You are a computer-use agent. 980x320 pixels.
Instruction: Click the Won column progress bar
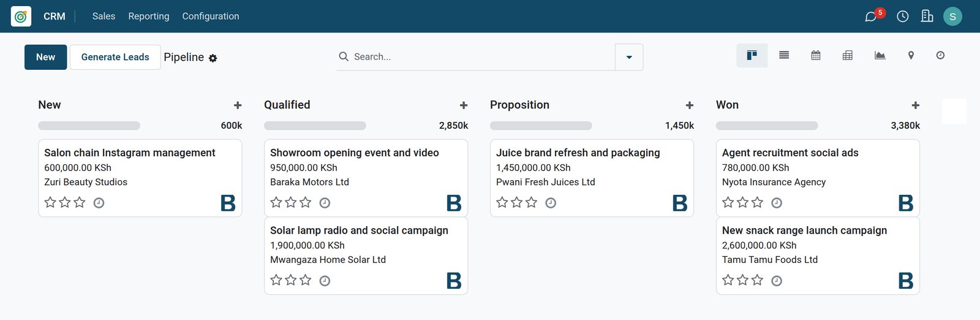click(767, 126)
